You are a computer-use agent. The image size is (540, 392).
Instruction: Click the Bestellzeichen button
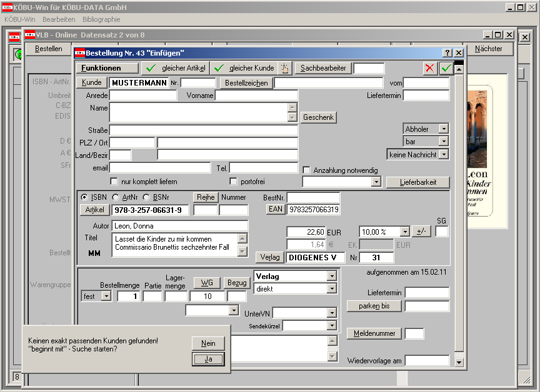point(246,83)
